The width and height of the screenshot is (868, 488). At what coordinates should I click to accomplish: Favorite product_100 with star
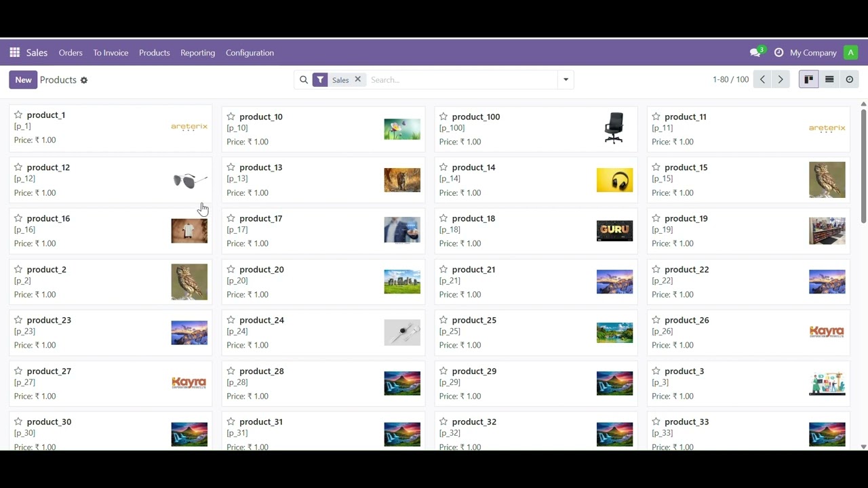click(443, 117)
